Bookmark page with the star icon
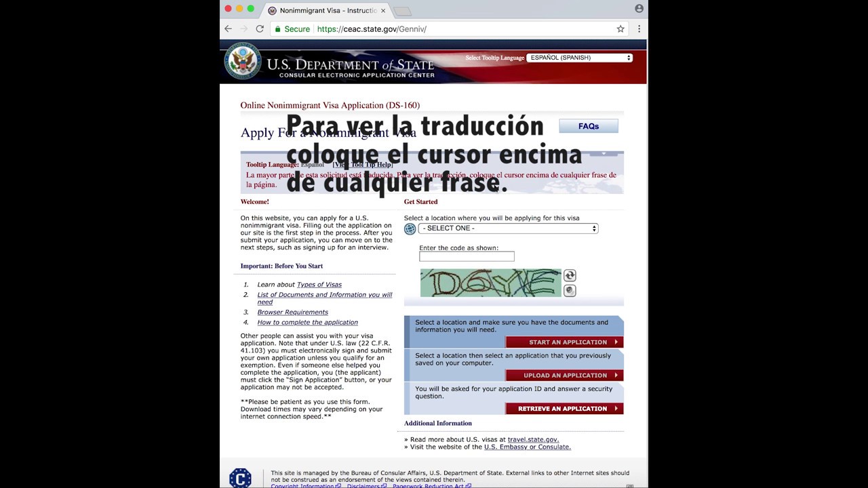The width and height of the screenshot is (868, 488). point(620,29)
